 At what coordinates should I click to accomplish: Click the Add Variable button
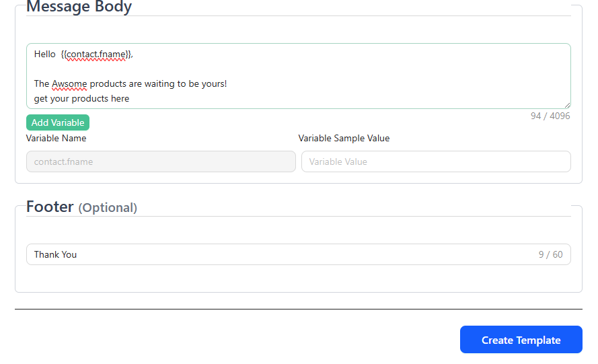click(x=58, y=122)
